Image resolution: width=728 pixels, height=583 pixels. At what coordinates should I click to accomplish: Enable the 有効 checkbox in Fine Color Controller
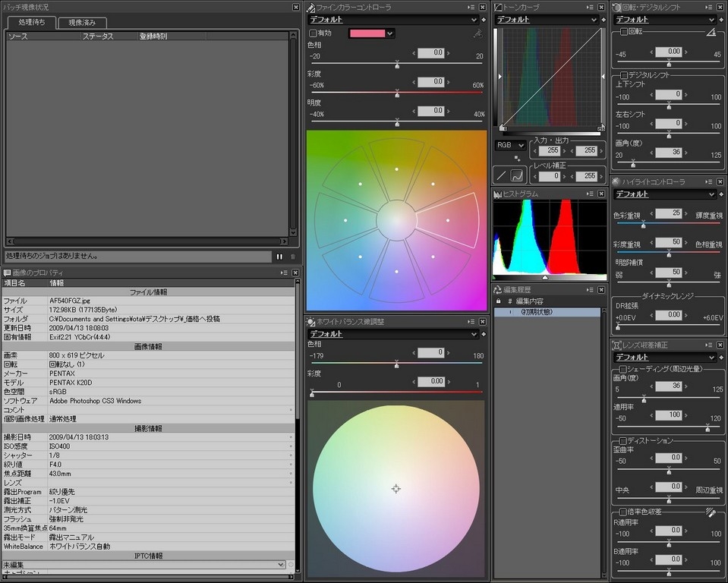pyautogui.click(x=314, y=33)
